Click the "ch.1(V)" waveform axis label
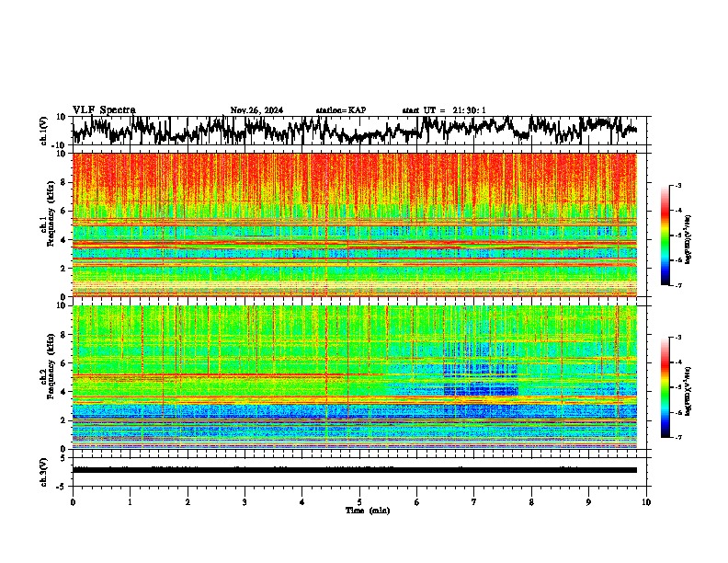Viewport: 728px width, 563px height. pos(44,131)
